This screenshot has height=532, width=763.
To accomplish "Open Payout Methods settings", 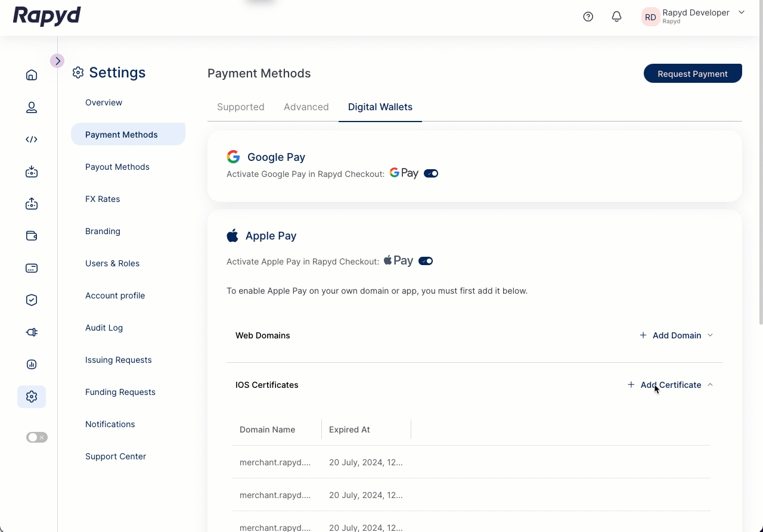I will [x=117, y=167].
